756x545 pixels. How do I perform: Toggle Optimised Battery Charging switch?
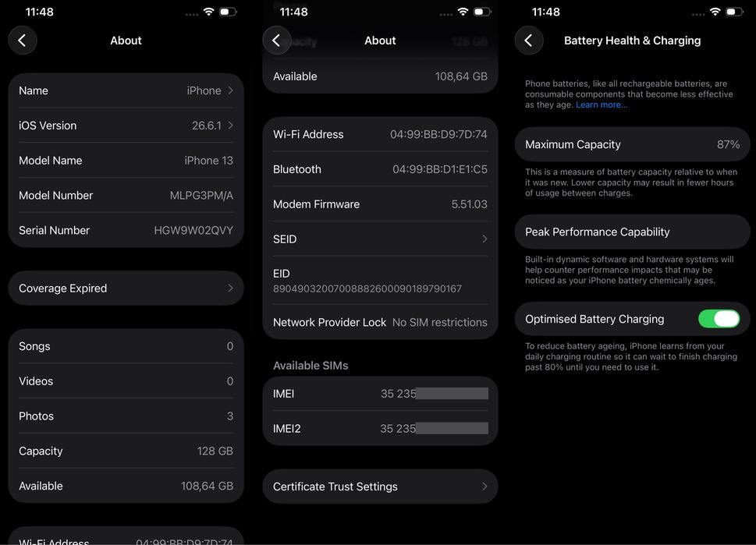[719, 319]
